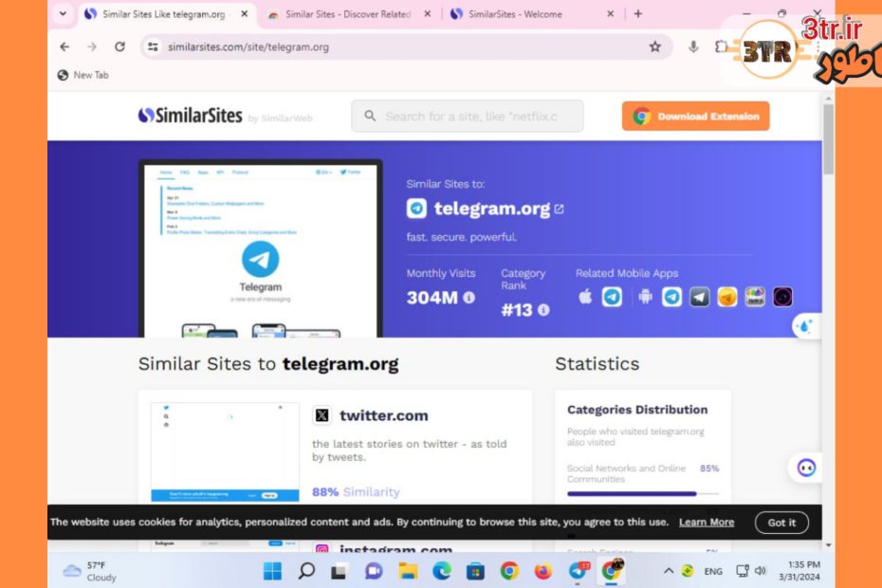Switch to "SimilarSites - Welcome" tab
This screenshot has height=588, width=882.
coord(517,14)
